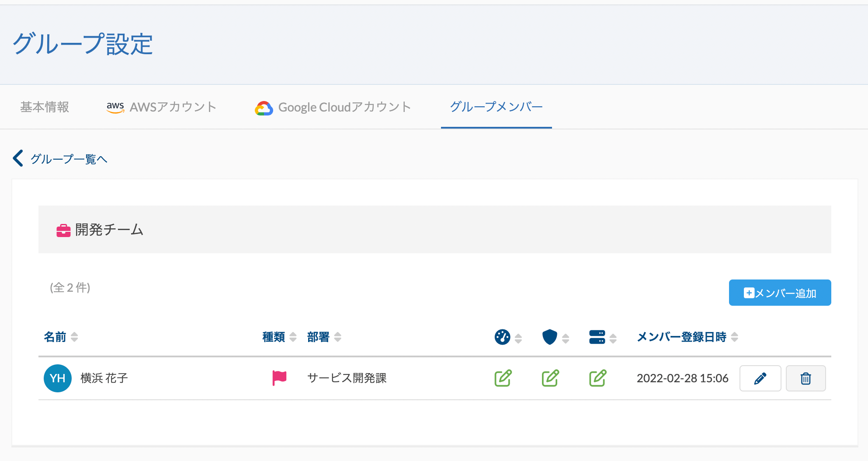The image size is (868, 461).
Task: Click the pink briefcase icon beside 開発チーム
Action: pos(63,230)
